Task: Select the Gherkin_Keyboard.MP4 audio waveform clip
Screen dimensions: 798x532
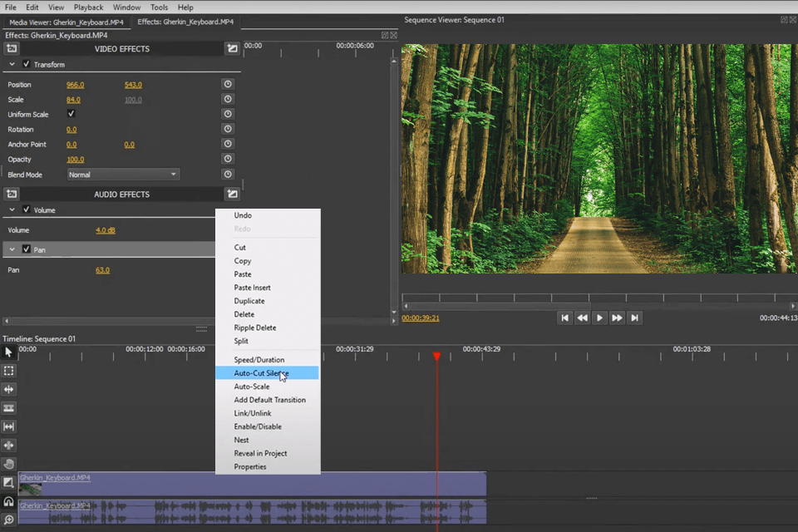Action: 253,512
